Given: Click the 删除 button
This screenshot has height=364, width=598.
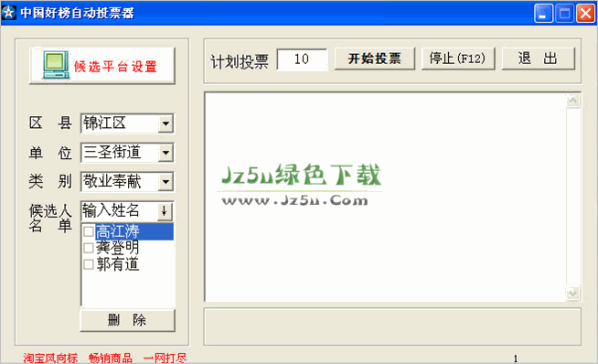Looking at the screenshot, I should pos(128,320).
